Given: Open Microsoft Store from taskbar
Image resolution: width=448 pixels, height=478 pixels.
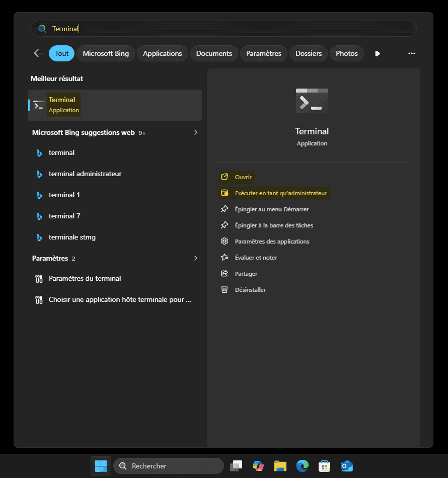Looking at the screenshot, I should pos(325,466).
